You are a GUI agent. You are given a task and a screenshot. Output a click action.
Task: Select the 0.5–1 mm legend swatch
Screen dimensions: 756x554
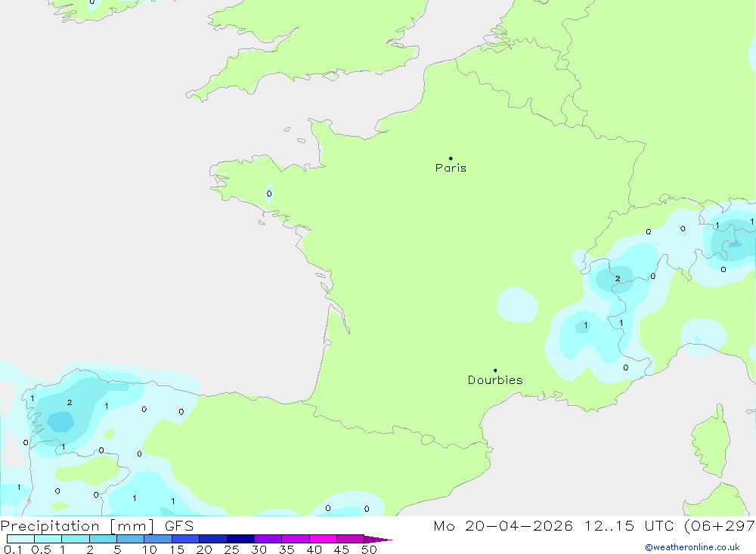pos(48,539)
